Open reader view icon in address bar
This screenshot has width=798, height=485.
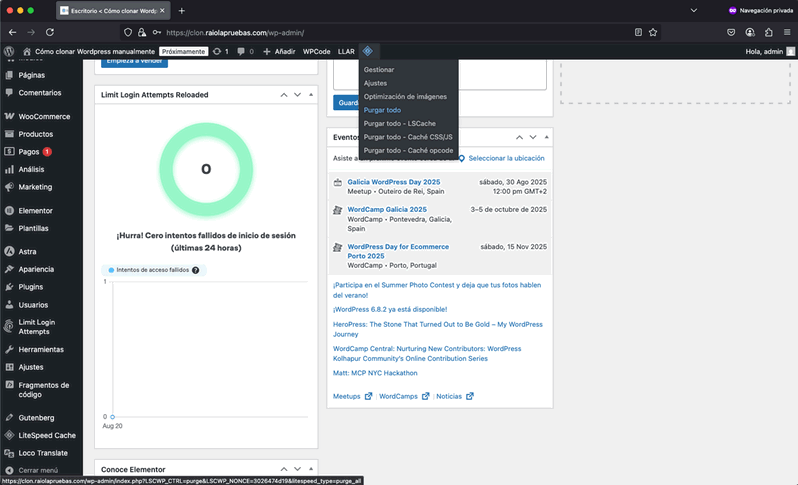pyautogui.click(x=638, y=32)
